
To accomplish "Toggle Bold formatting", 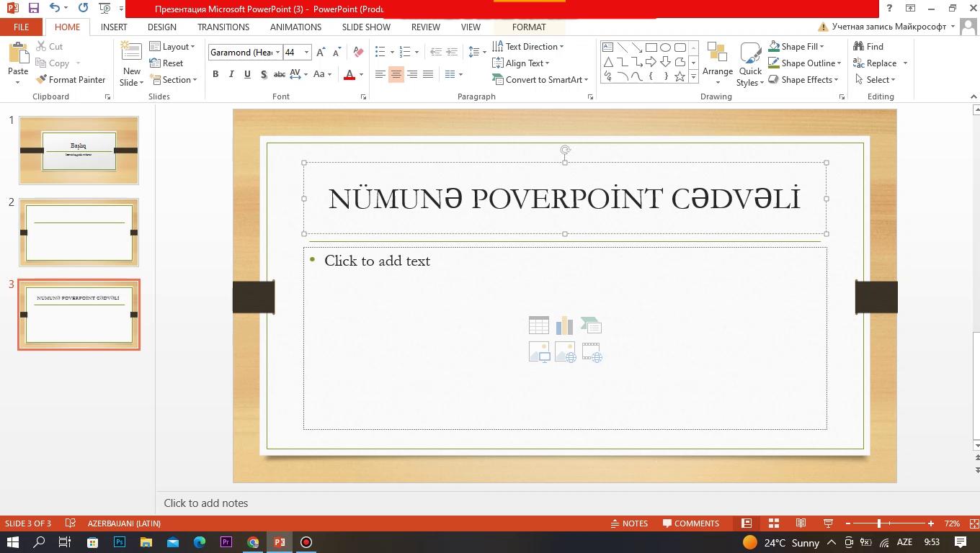I will [215, 74].
